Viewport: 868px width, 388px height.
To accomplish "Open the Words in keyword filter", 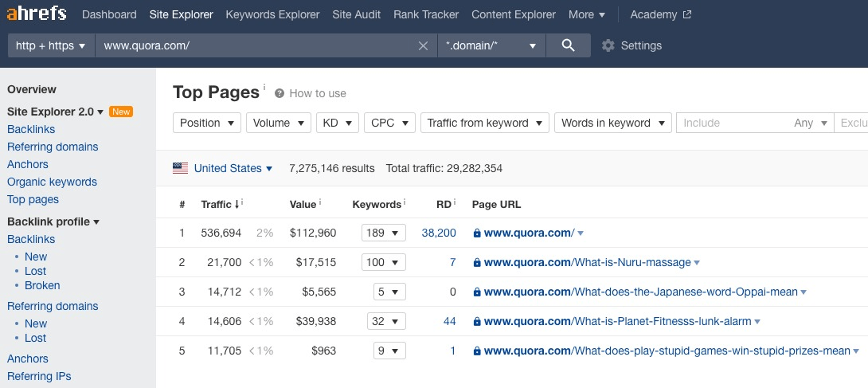I will [x=613, y=123].
